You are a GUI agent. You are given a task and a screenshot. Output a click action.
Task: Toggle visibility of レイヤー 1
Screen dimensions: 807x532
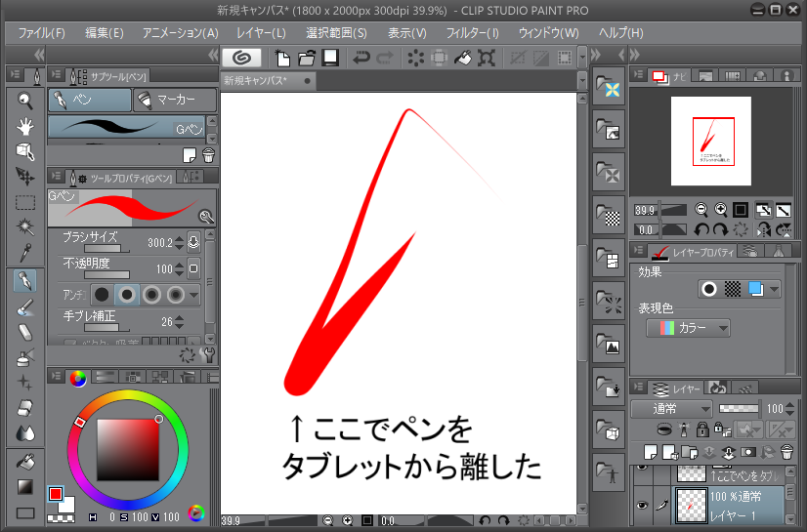pyautogui.click(x=642, y=507)
